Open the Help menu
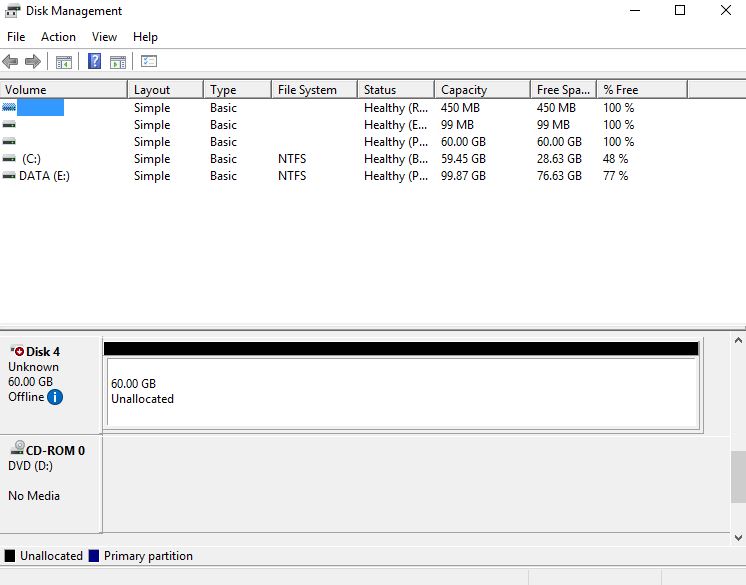 pos(145,37)
